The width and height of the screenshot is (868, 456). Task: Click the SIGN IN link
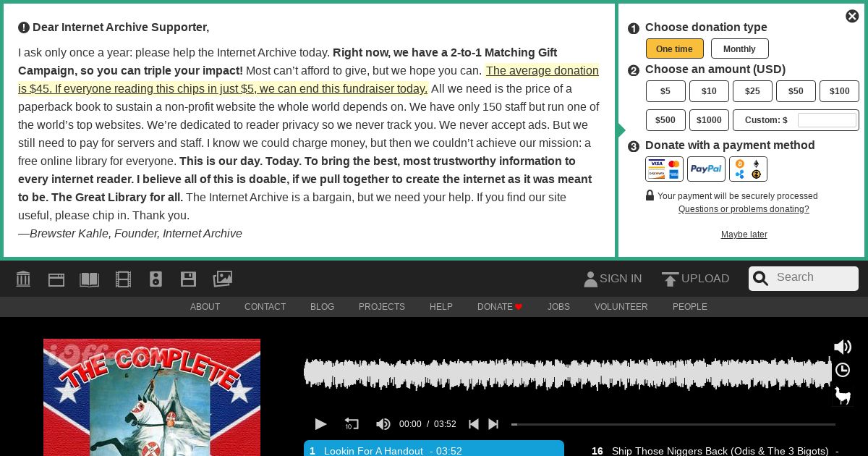[x=621, y=279]
